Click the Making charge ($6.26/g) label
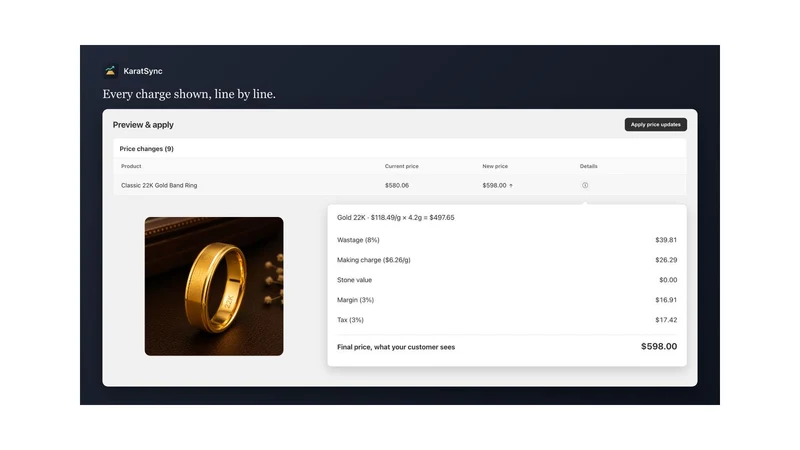Viewport: 800px width, 450px height. click(x=373, y=260)
